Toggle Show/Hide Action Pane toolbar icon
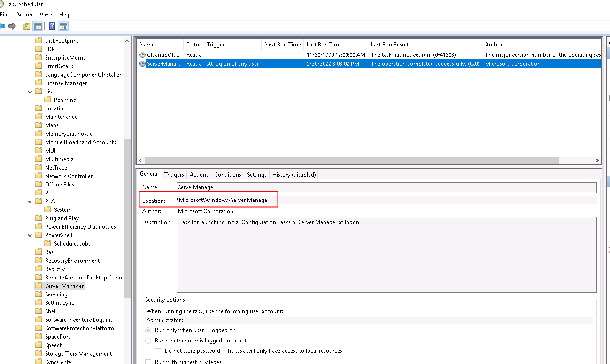 pos(63,26)
